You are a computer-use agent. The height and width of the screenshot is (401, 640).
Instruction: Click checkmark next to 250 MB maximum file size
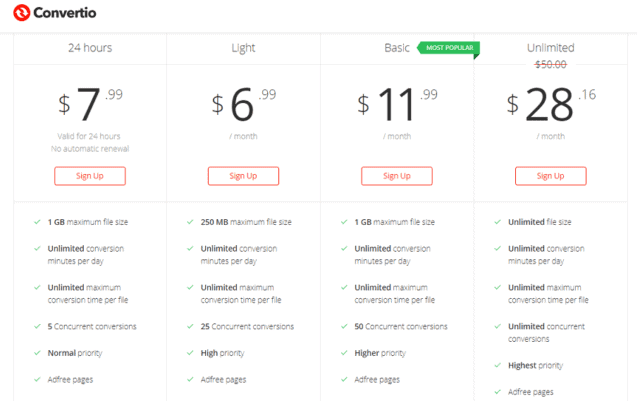(x=189, y=222)
